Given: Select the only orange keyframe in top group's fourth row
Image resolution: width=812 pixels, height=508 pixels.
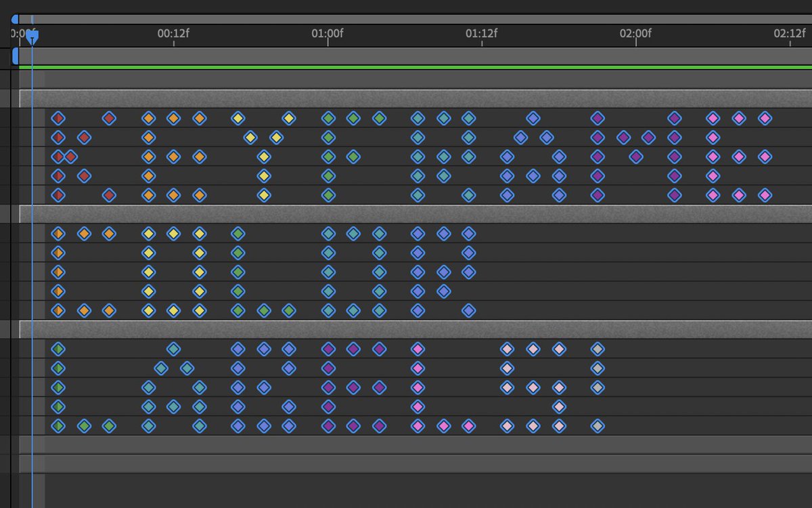Looking at the screenshot, I should [x=148, y=176].
